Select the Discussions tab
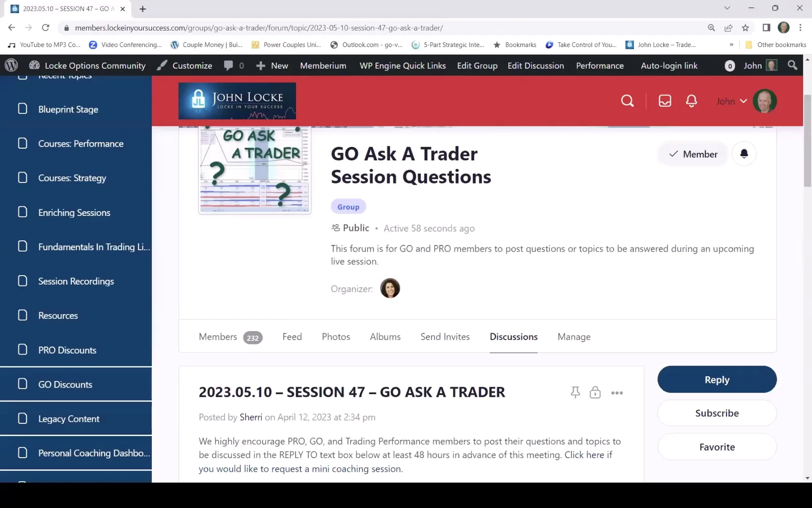 point(514,337)
